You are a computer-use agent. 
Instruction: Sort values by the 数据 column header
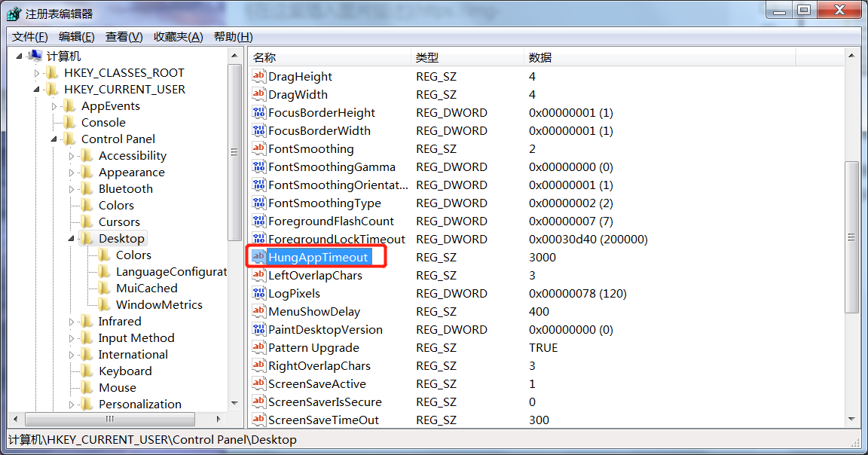660,57
